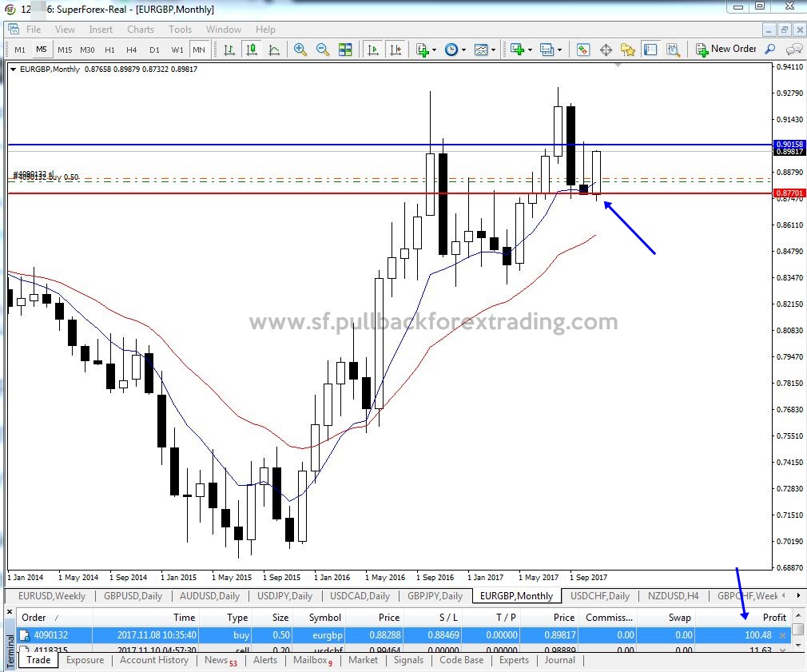The height and width of the screenshot is (672, 807).
Task: Toggle chart auto scroll
Action: 373,50
